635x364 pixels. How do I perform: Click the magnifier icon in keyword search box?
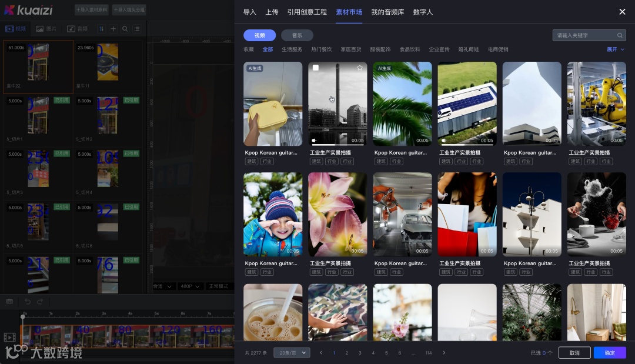[620, 35]
